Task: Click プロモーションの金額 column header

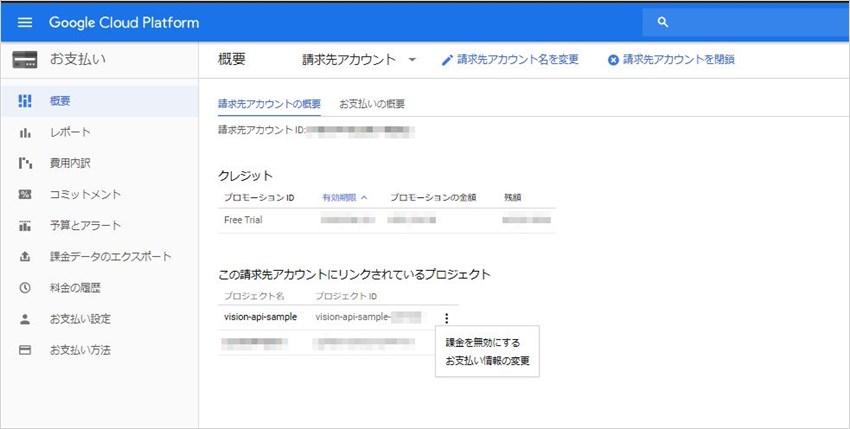Action: (433, 198)
